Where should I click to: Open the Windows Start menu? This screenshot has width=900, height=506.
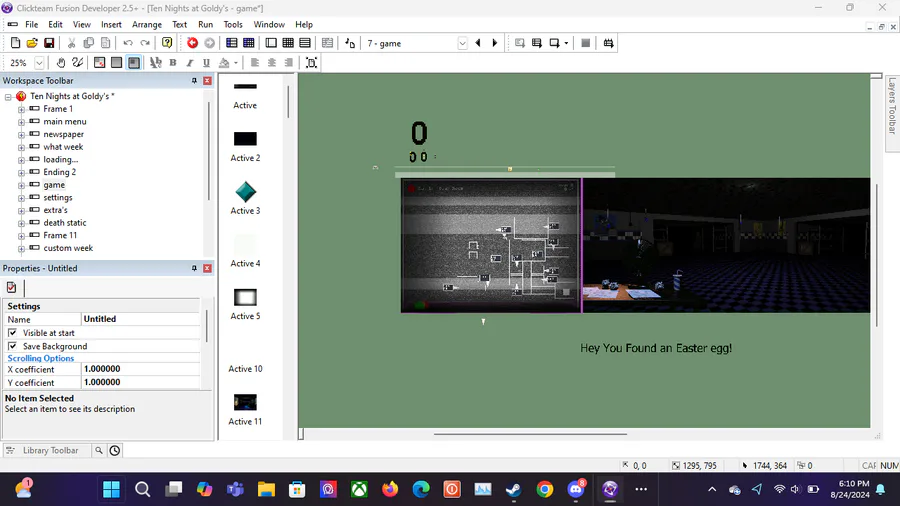pos(111,489)
